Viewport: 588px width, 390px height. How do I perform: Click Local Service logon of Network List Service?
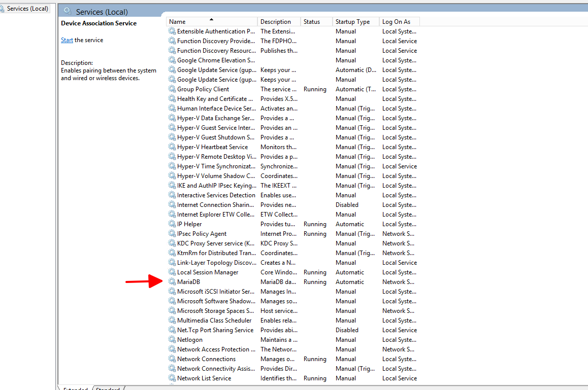(400, 378)
